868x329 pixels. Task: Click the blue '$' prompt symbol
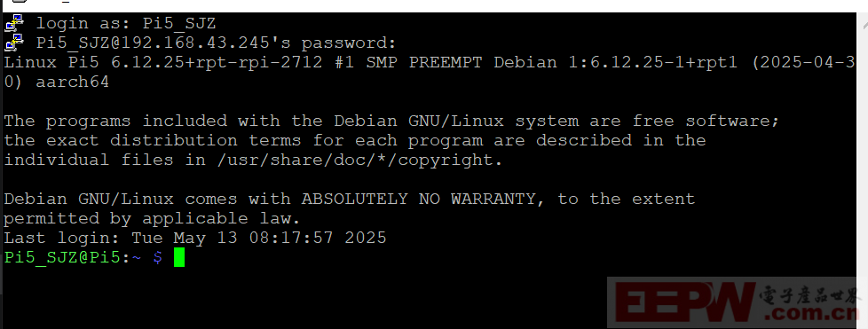(158, 258)
